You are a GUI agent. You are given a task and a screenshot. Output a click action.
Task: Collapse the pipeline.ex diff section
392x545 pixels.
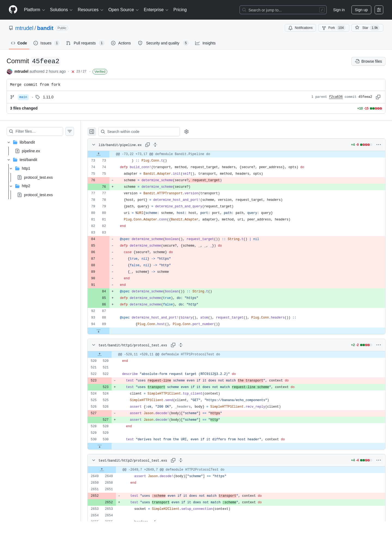tap(94, 145)
